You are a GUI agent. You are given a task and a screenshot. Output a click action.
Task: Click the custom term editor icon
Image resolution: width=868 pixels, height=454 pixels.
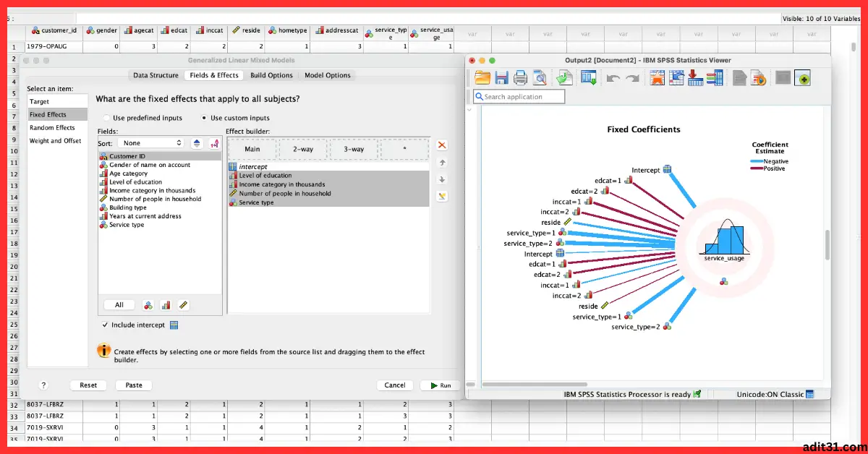tap(442, 196)
